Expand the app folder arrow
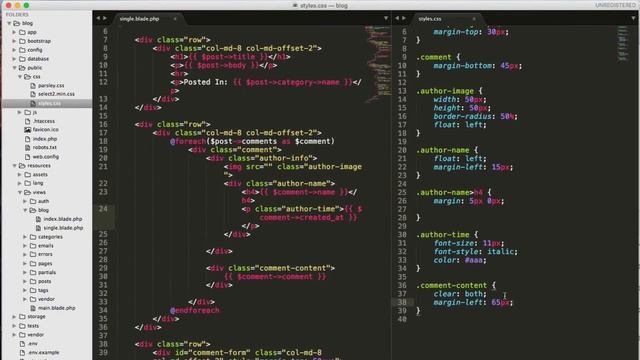The height and width of the screenshot is (360, 640). click(14, 32)
